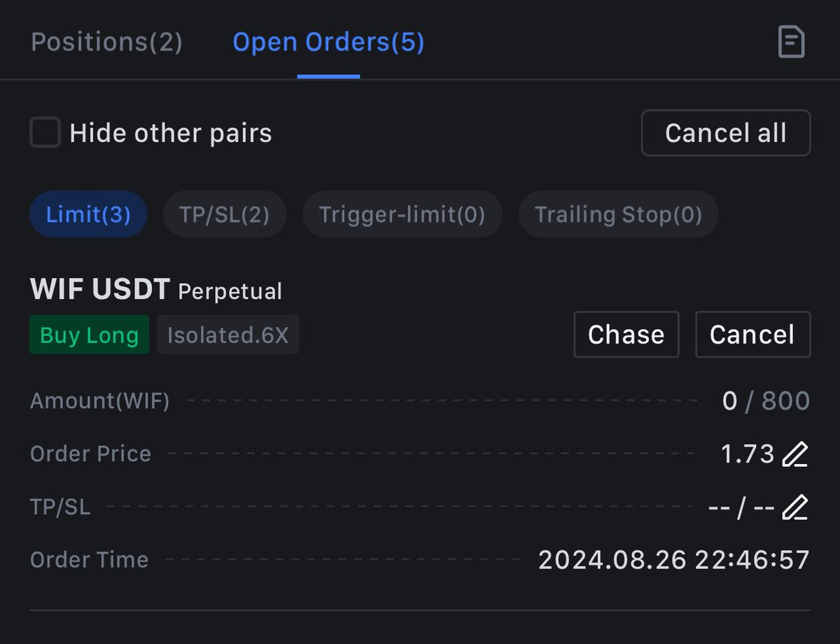The width and height of the screenshot is (840, 644).
Task: Filter orders by Limit(3)
Action: tap(88, 214)
